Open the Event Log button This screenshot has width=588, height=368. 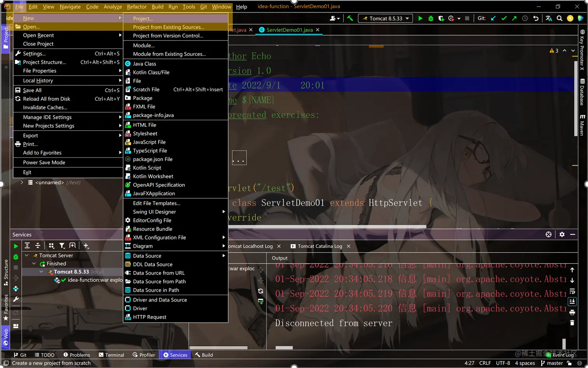560,355
